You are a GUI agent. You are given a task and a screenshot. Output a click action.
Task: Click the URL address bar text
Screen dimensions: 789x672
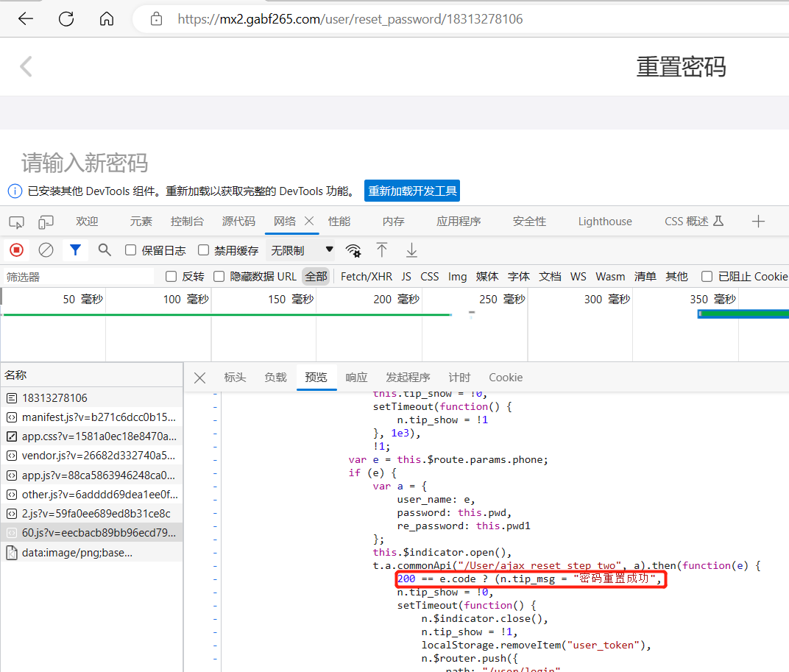350,19
